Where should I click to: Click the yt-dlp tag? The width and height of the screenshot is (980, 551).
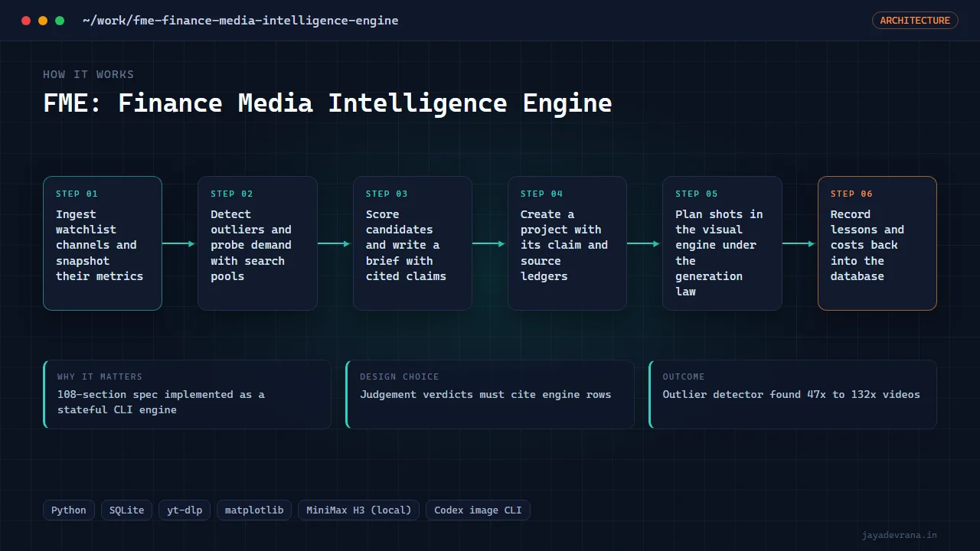(x=185, y=510)
